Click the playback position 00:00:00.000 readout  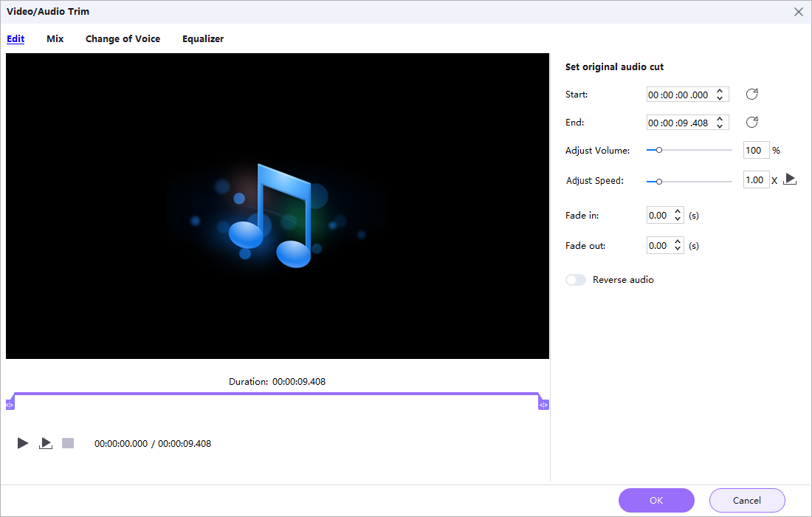[x=120, y=443]
